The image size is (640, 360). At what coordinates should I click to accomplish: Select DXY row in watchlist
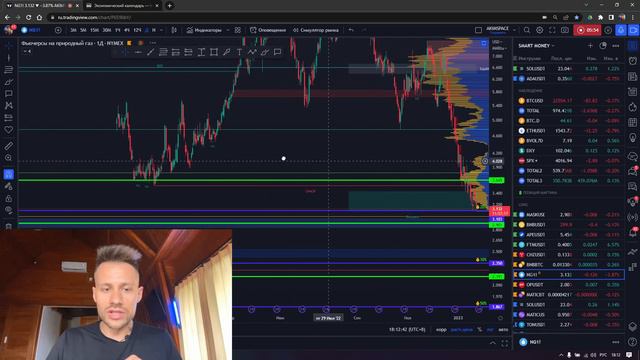[x=569, y=151]
